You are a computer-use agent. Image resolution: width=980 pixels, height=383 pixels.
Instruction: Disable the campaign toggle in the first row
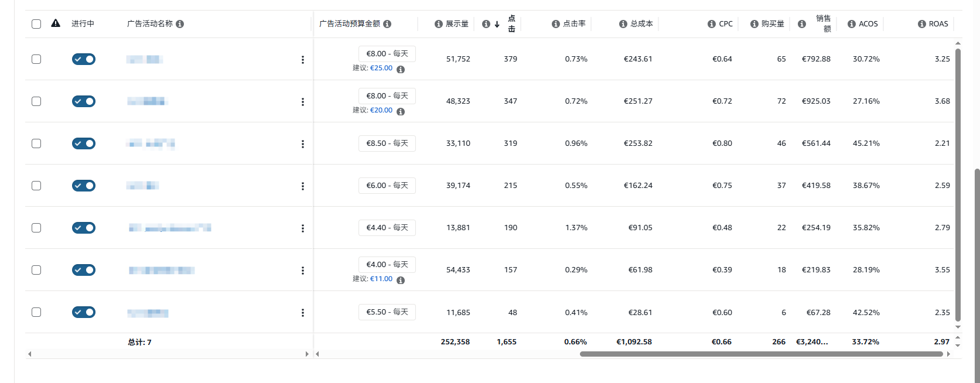(84, 59)
